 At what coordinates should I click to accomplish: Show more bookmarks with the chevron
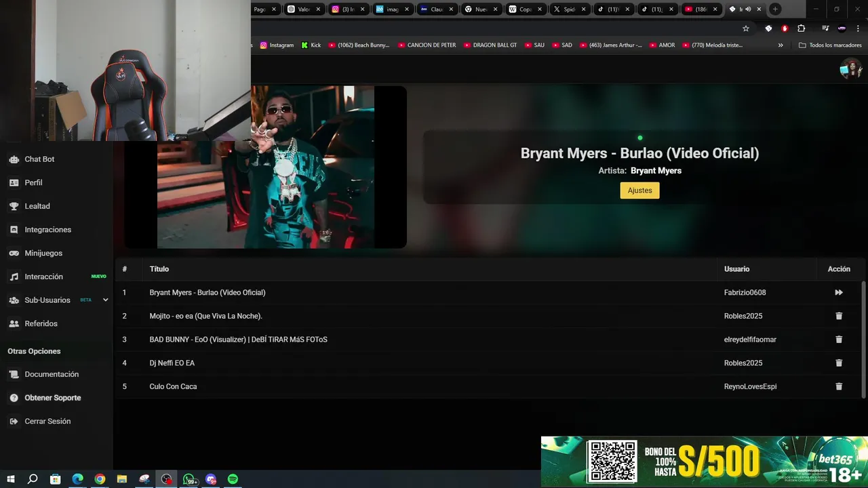(x=781, y=45)
